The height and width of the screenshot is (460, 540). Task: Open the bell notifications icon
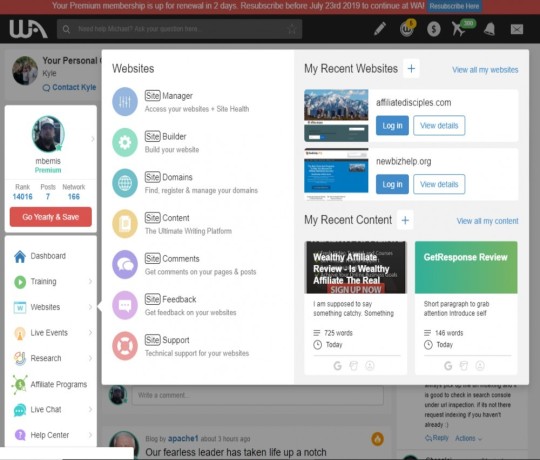[489, 29]
